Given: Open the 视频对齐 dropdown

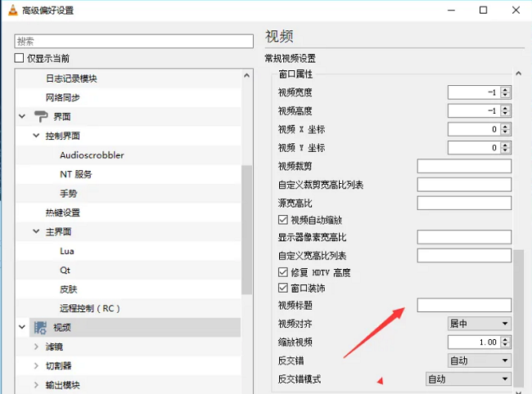Looking at the screenshot, I should tap(479, 324).
